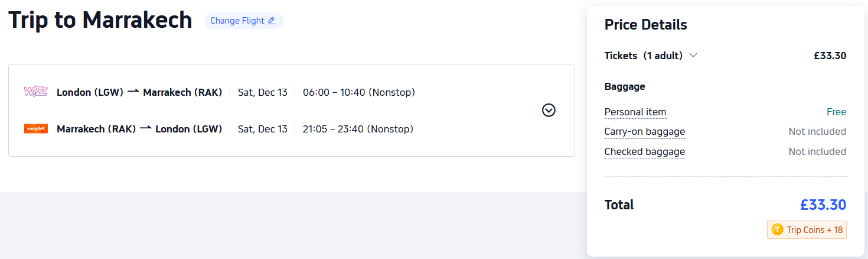This screenshot has width=868, height=259.
Task: Click the Marrakech (RAK) to London route
Action: click(139, 129)
